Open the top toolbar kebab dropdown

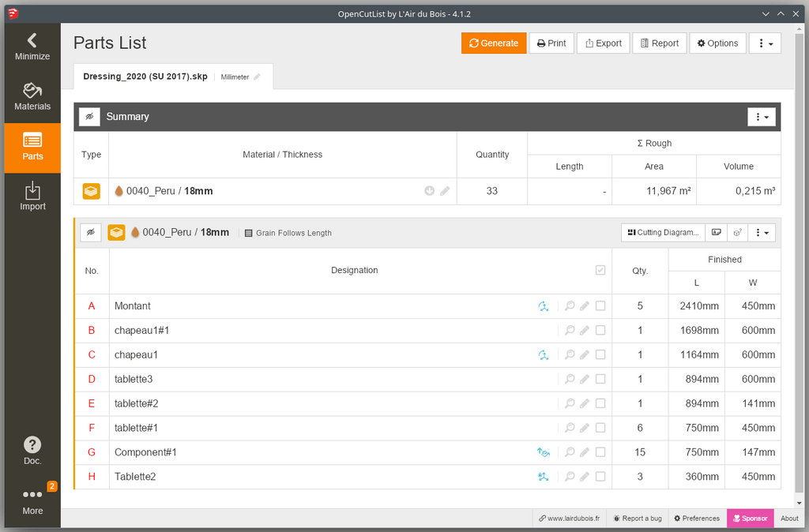pyautogui.click(x=765, y=43)
